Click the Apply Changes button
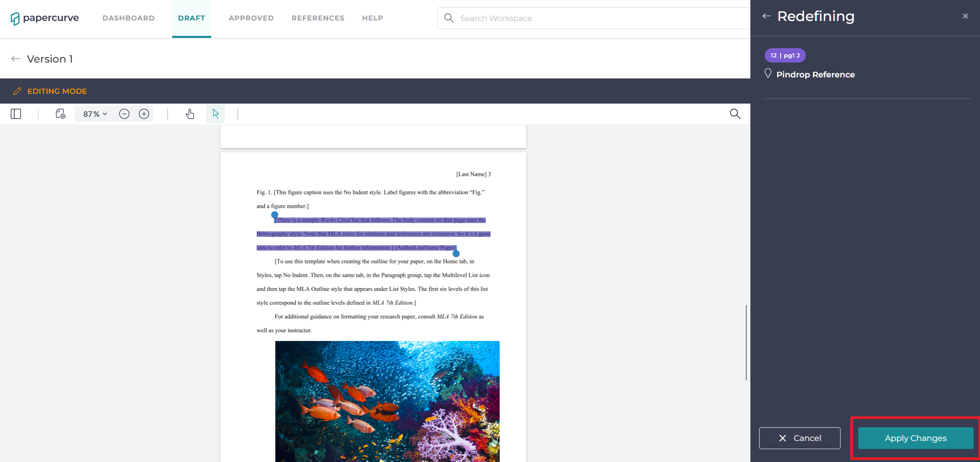 pos(915,438)
